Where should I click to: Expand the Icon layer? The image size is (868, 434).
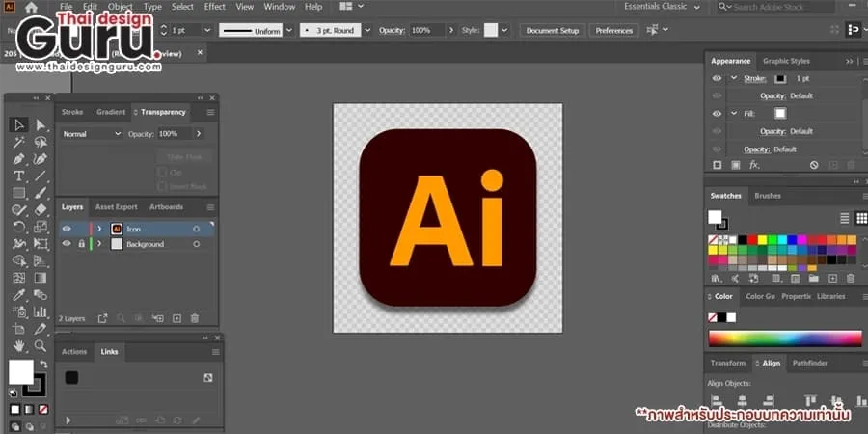point(99,229)
